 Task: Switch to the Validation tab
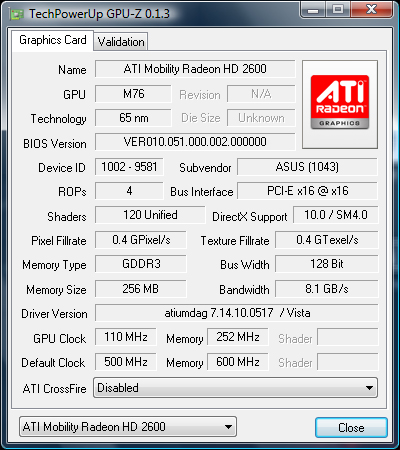(121, 42)
